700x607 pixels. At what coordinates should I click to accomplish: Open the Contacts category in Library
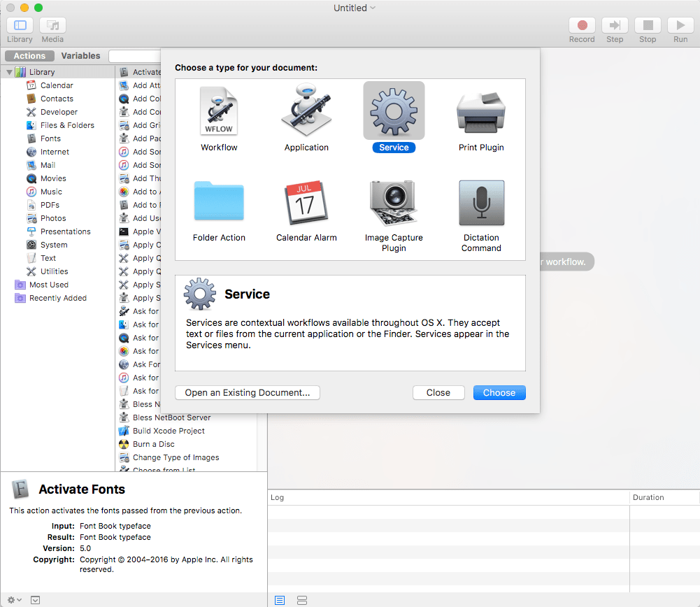[x=57, y=99]
